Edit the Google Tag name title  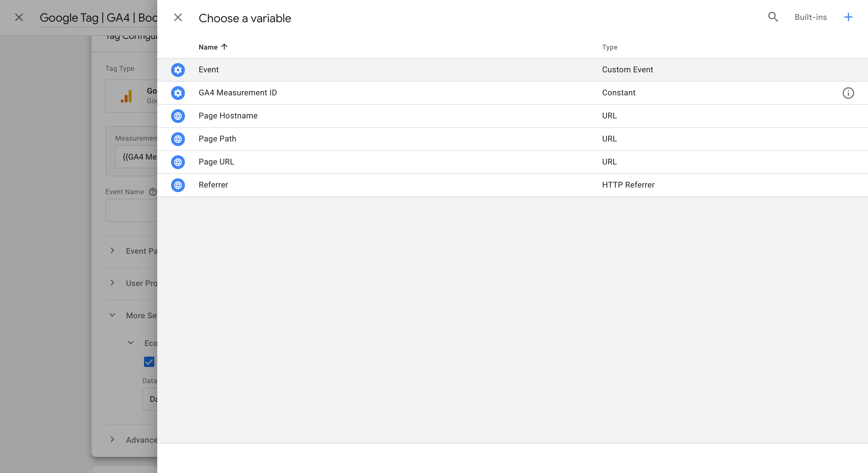(98, 18)
